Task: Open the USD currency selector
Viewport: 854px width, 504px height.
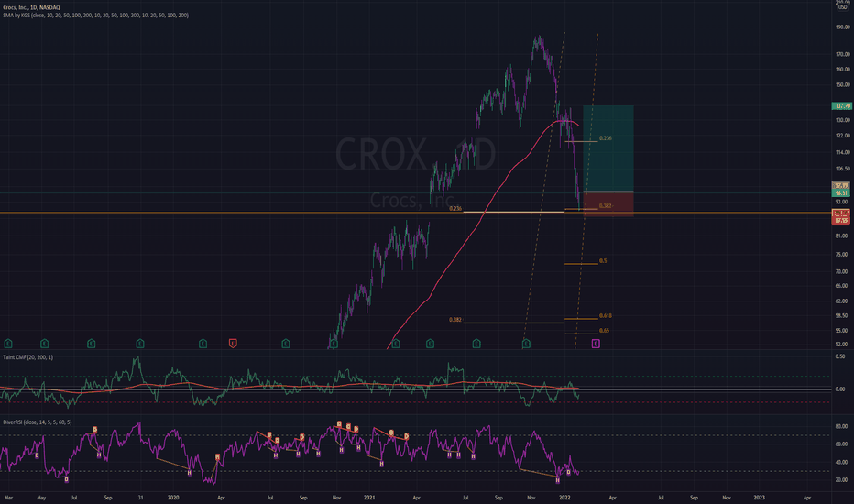Action: pos(842,7)
